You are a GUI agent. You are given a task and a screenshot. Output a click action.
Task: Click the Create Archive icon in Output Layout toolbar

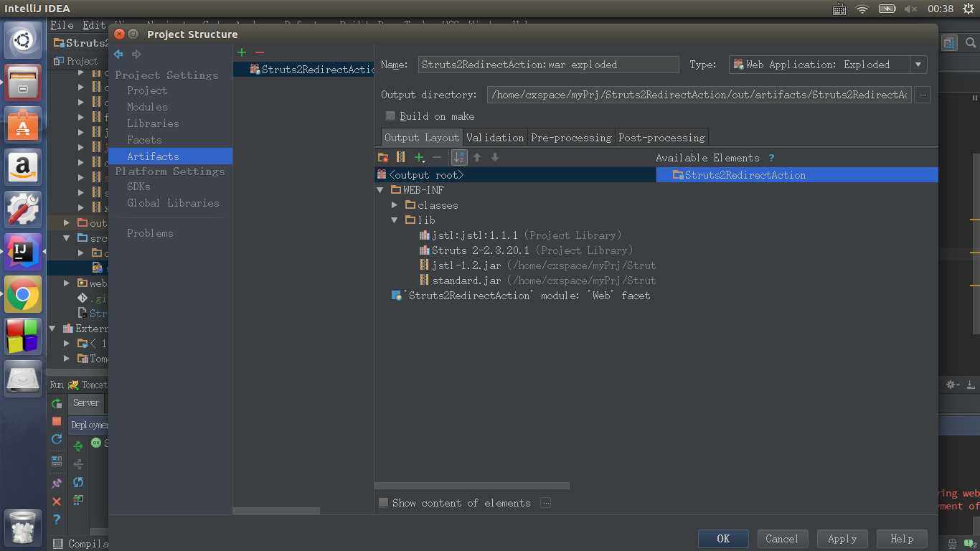click(x=401, y=157)
